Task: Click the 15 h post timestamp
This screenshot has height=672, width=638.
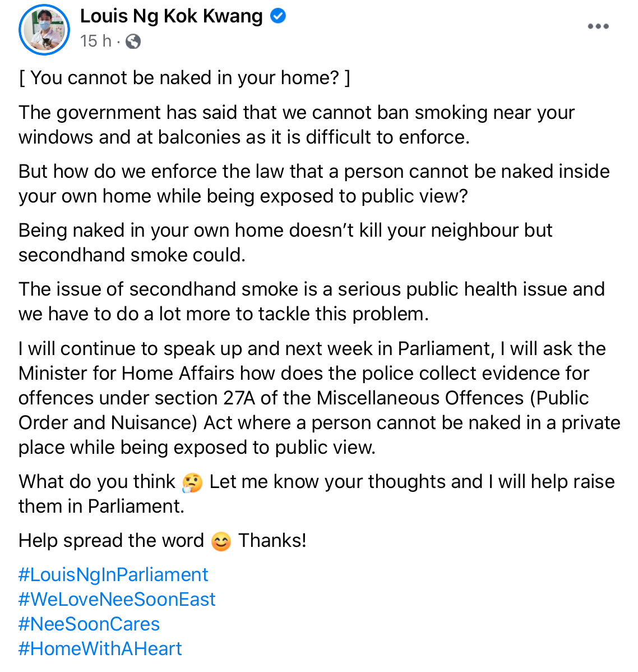Action: pos(95,41)
